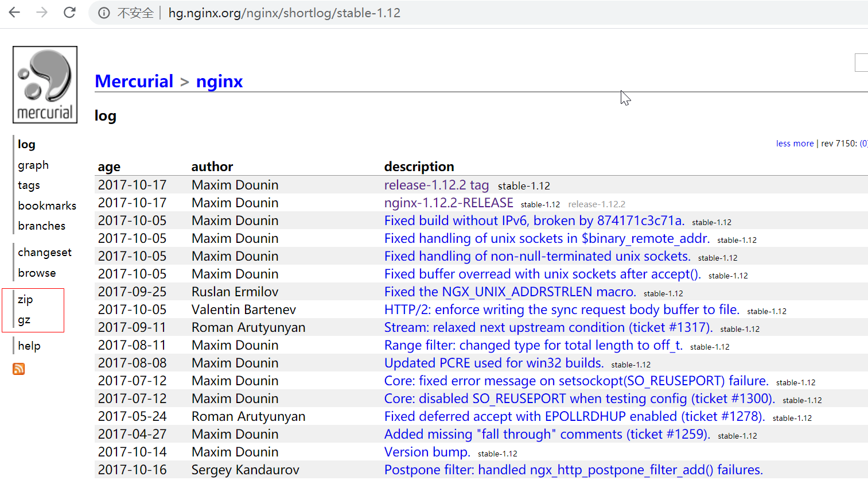
Task: Click the 'description' column header
Action: pos(419,167)
